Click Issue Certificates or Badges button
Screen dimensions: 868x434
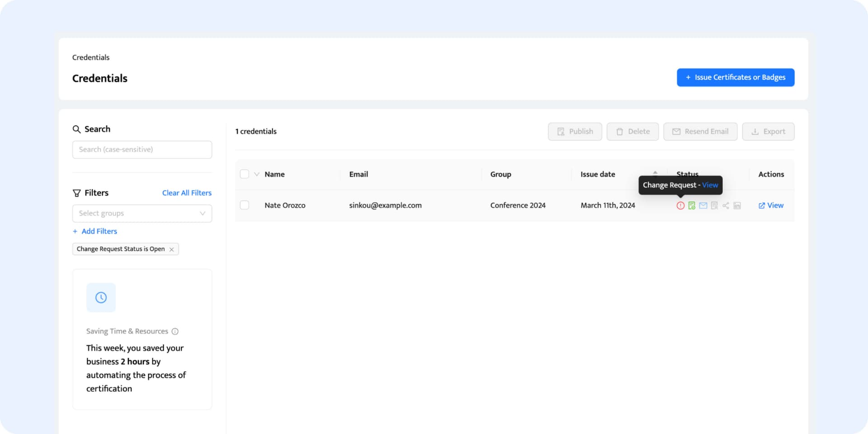point(735,77)
